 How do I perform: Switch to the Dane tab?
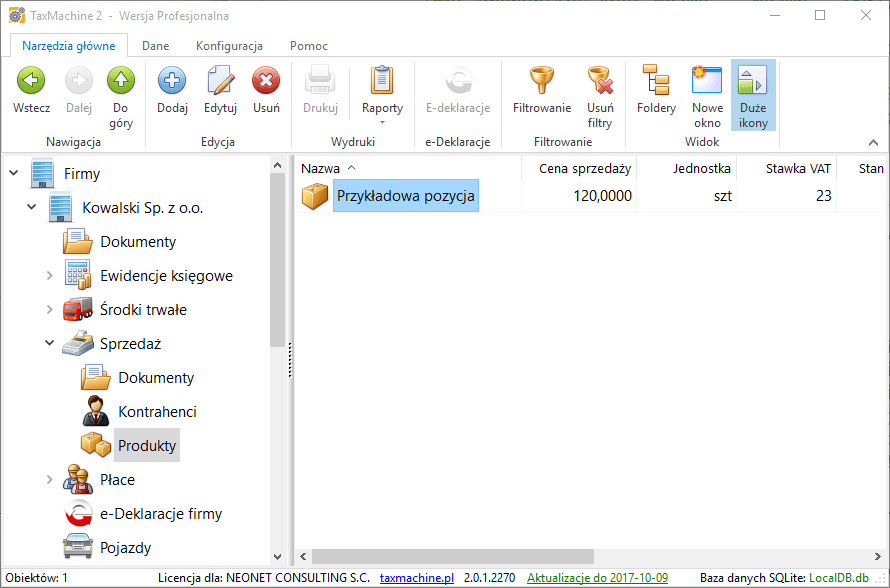[x=155, y=45]
